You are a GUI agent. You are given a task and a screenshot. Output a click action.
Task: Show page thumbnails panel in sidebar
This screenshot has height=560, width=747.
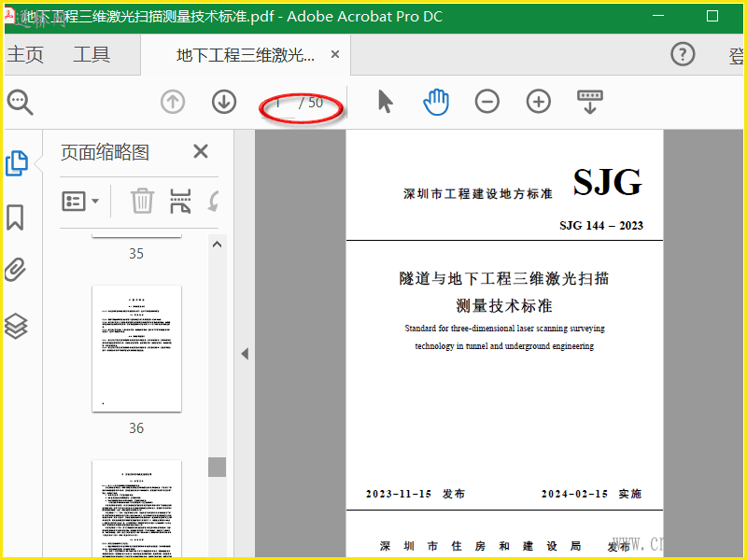pos(17,163)
